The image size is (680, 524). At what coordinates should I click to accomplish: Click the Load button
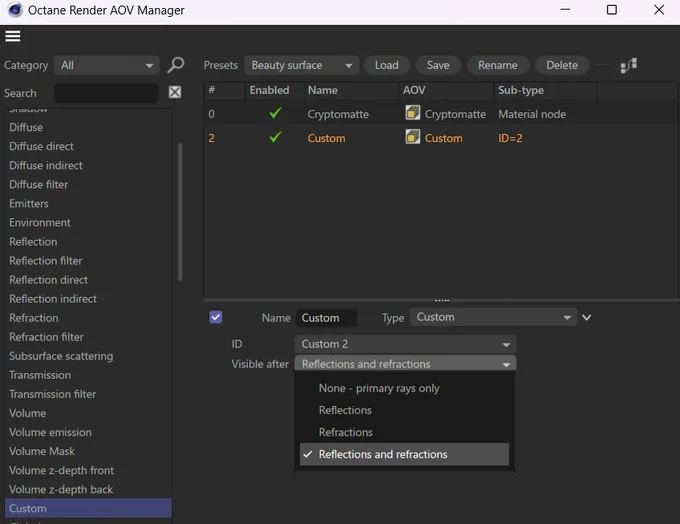pyautogui.click(x=386, y=66)
